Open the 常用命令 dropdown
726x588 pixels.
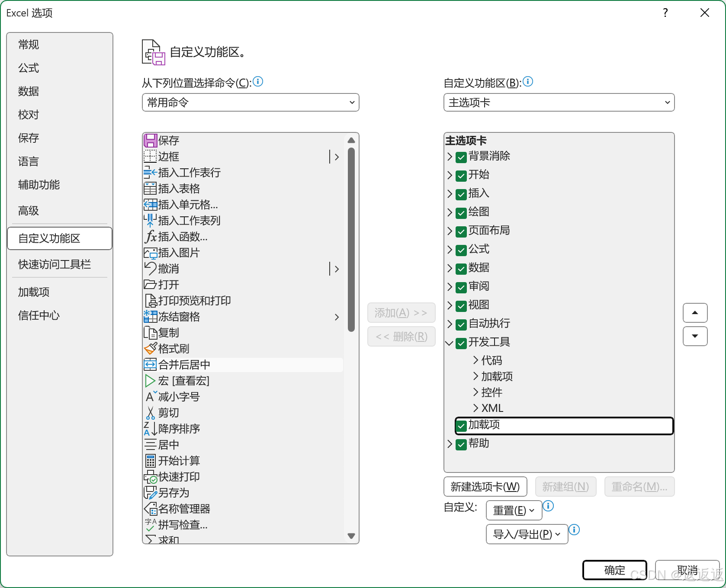point(251,103)
